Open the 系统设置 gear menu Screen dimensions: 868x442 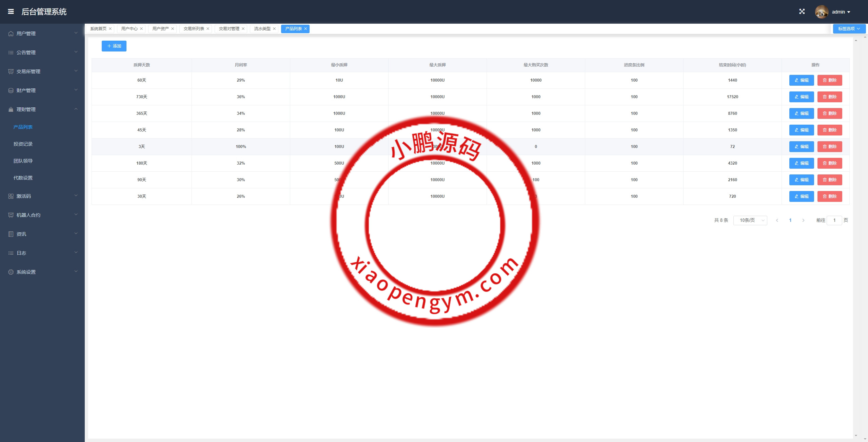coord(26,272)
